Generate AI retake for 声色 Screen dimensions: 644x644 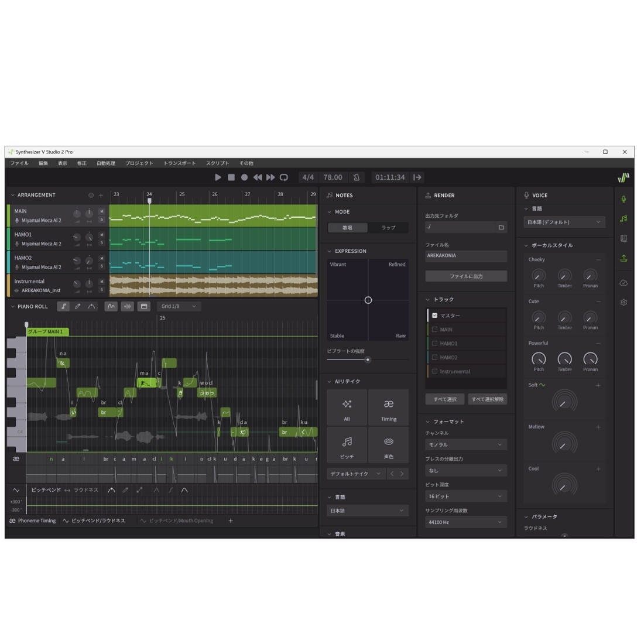pos(389,445)
